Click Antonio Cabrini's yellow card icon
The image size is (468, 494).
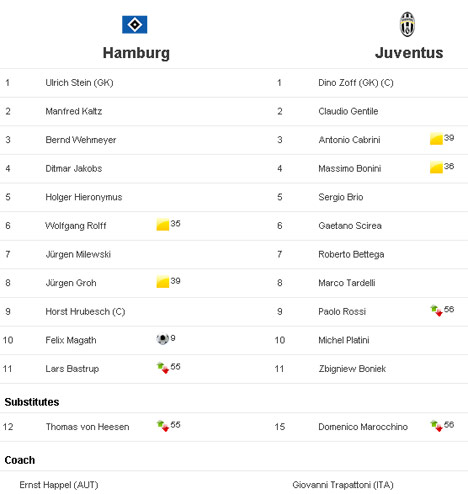[x=436, y=139]
